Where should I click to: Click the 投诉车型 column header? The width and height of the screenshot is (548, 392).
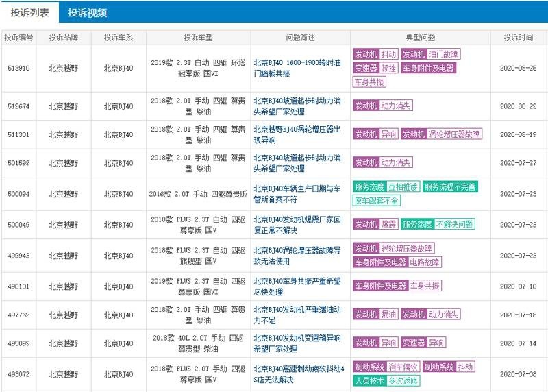[198, 38]
